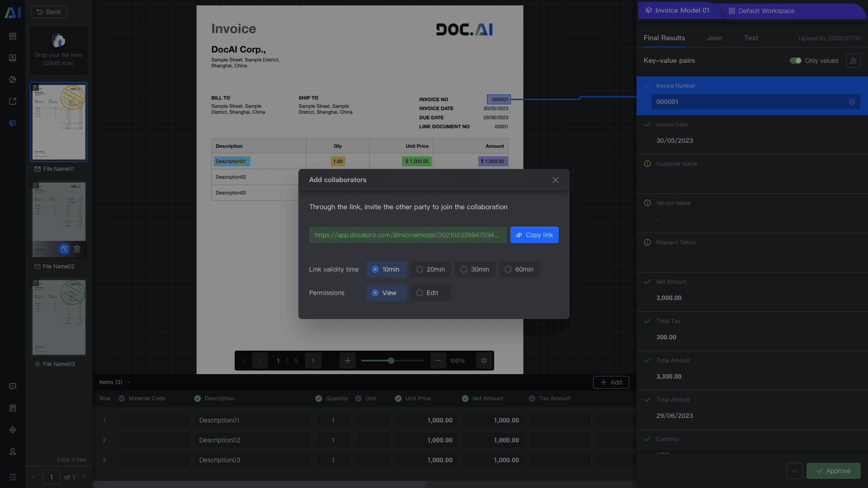Go to next document page arrow

pos(313,361)
